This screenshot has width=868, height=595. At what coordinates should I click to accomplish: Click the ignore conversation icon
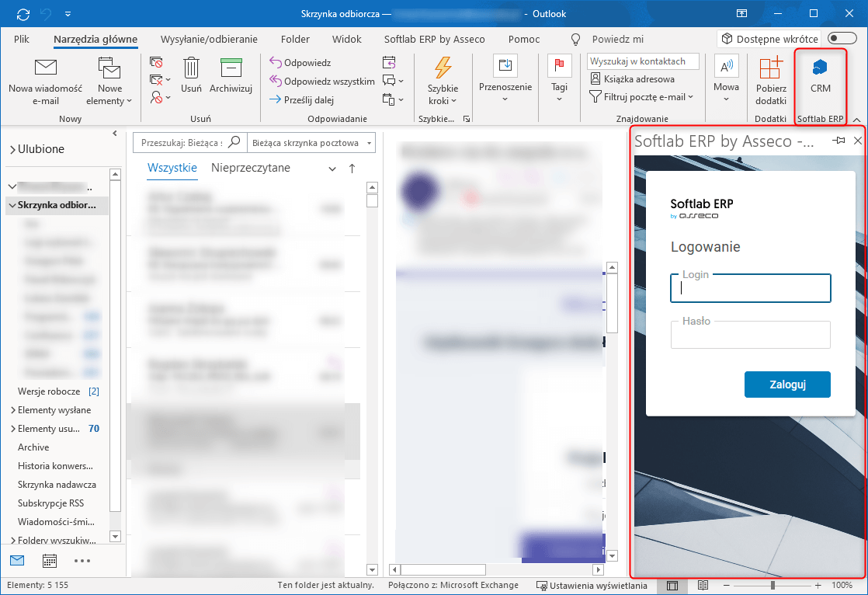click(156, 62)
